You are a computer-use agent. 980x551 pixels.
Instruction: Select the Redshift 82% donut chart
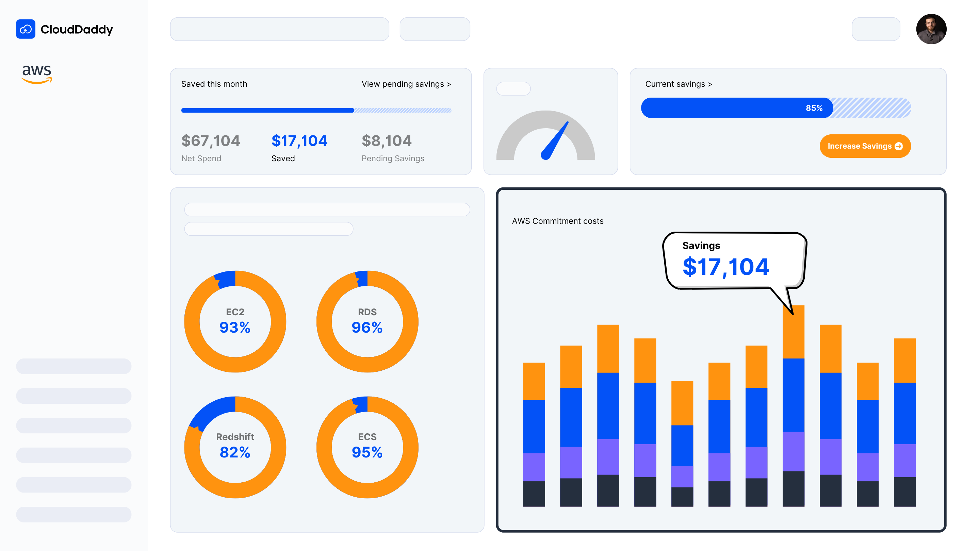point(235,447)
